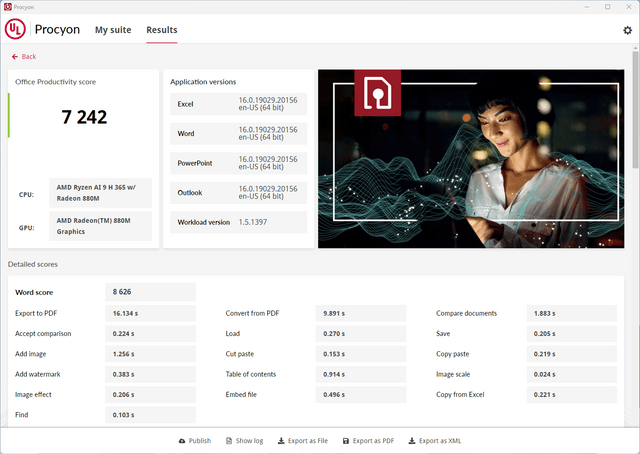Viewport: 640px width, 454px height.
Task: Click the Outlook version row
Action: pyautogui.click(x=239, y=193)
